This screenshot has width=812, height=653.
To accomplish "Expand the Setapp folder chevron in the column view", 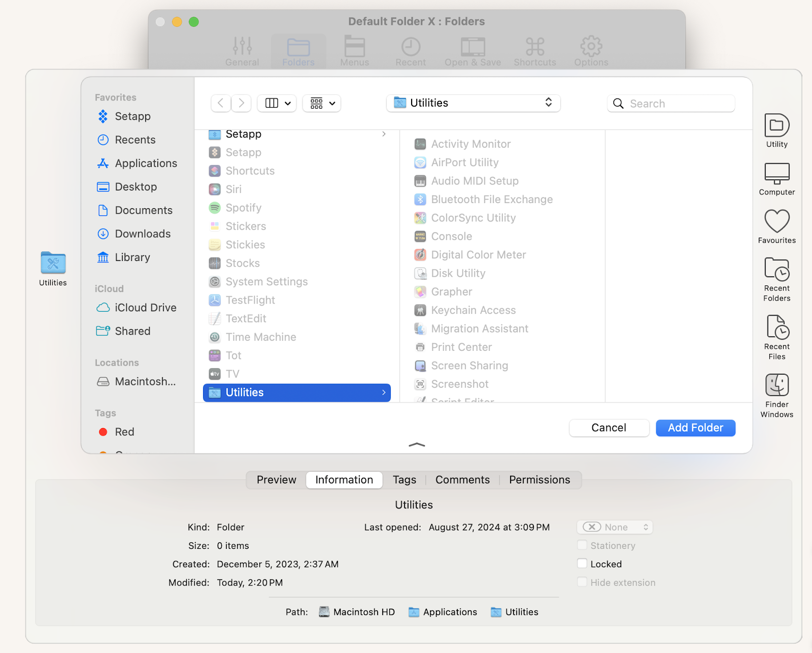I will [384, 134].
